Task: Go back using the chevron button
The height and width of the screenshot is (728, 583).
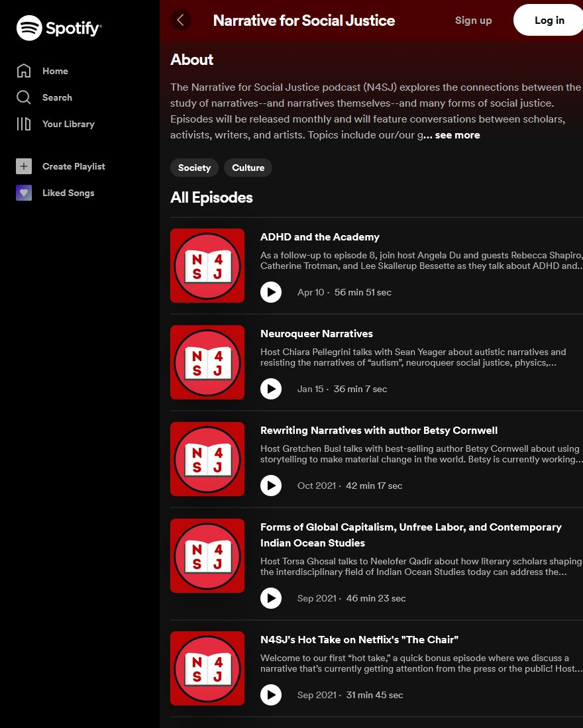Action: coord(181,20)
